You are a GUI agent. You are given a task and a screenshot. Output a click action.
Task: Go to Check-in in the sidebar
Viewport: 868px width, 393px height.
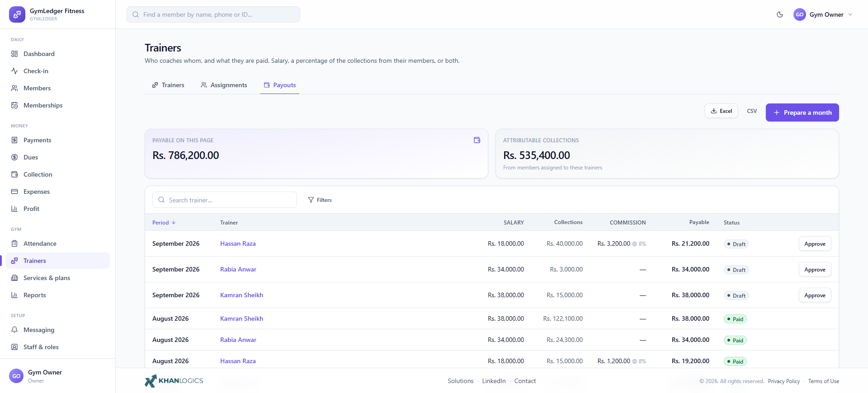[57, 71]
